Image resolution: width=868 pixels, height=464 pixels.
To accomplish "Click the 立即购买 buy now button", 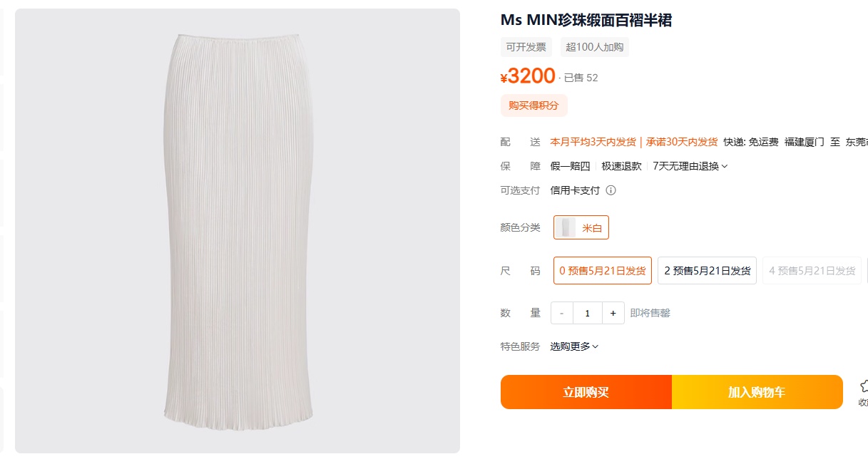I will (x=586, y=392).
